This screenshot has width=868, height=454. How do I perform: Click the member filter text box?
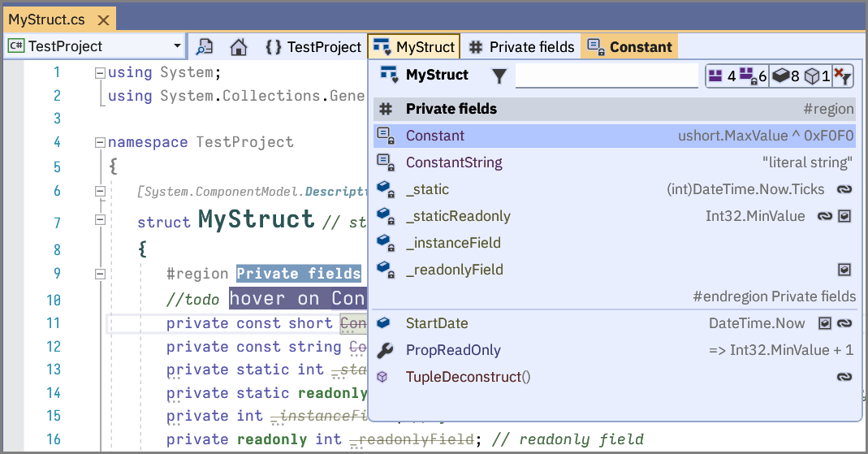(607, 76)
